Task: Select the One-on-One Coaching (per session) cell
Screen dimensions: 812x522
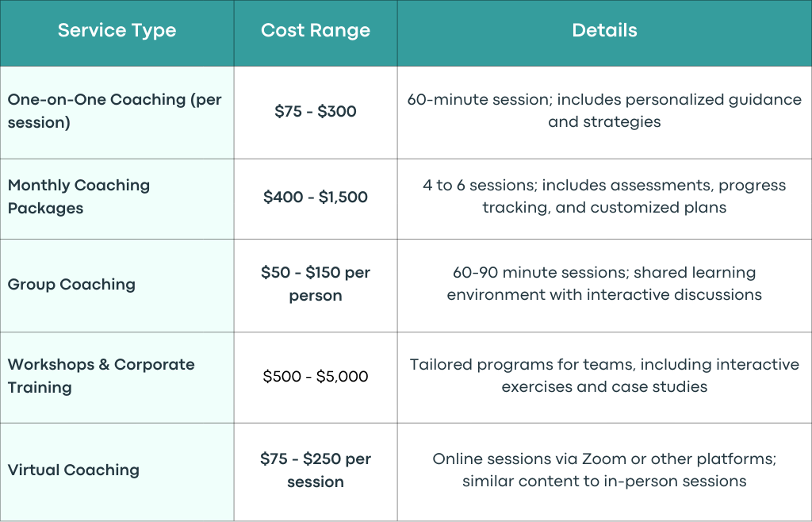Action: [117, 113]
